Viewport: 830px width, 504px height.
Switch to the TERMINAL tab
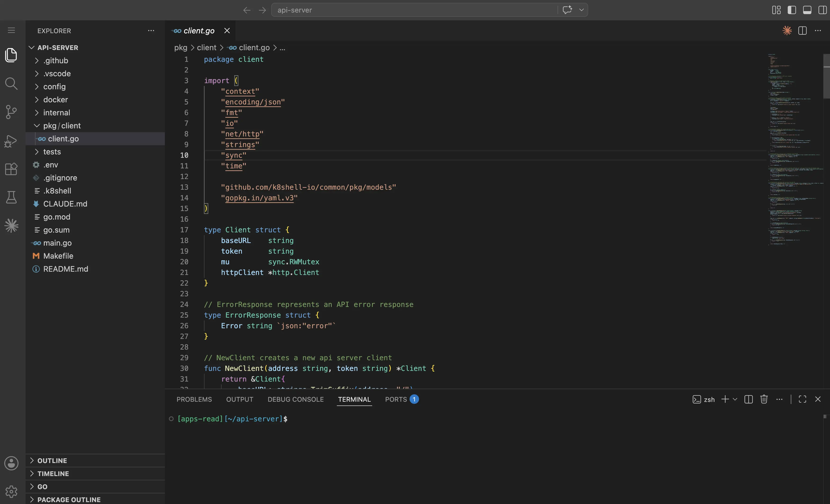[354, 399]
